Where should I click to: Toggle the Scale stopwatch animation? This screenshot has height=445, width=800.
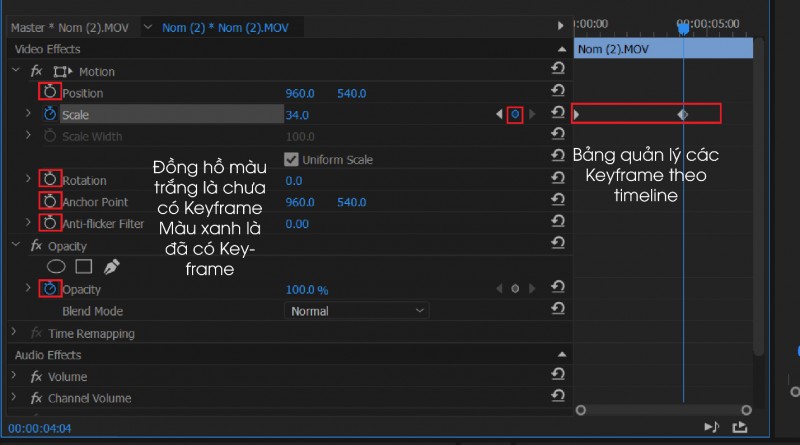pyautogui.click(x=49, y=114)
